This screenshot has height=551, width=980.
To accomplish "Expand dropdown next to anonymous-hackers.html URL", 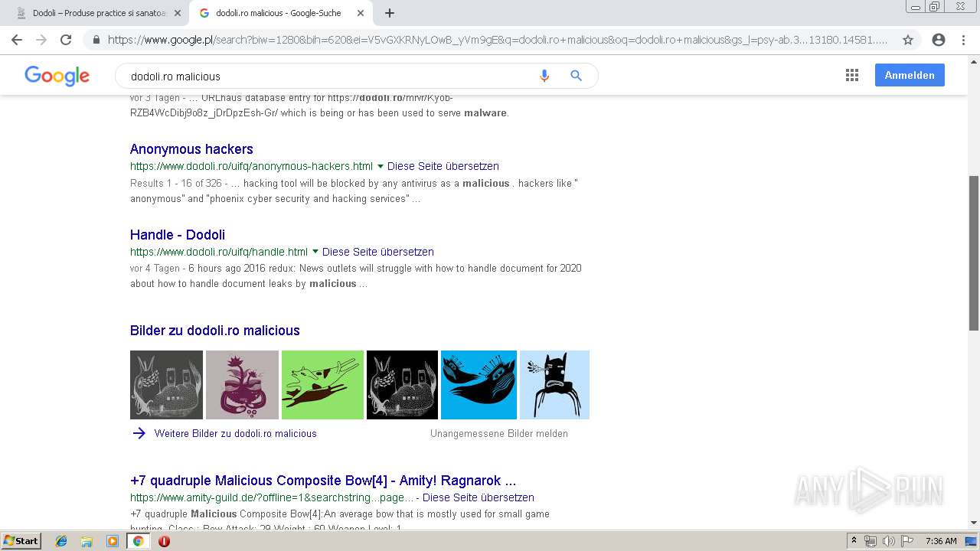I will 380,166.
